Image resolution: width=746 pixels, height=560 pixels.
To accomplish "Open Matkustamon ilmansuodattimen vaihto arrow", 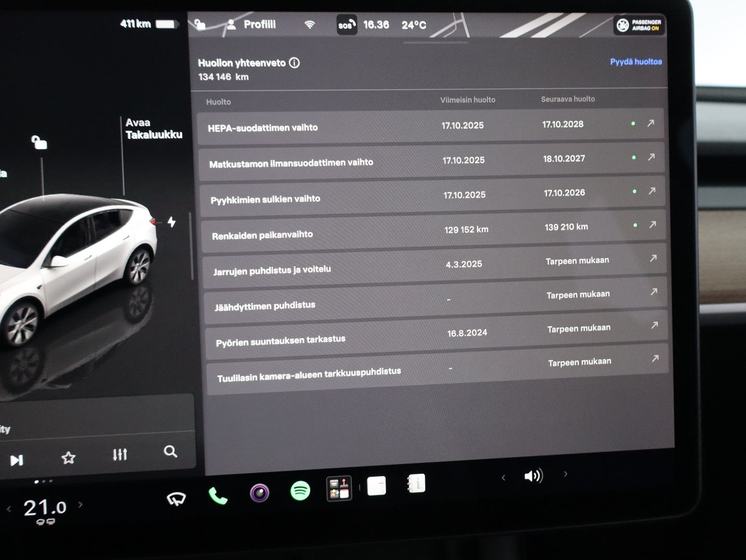I will (652, 157).
